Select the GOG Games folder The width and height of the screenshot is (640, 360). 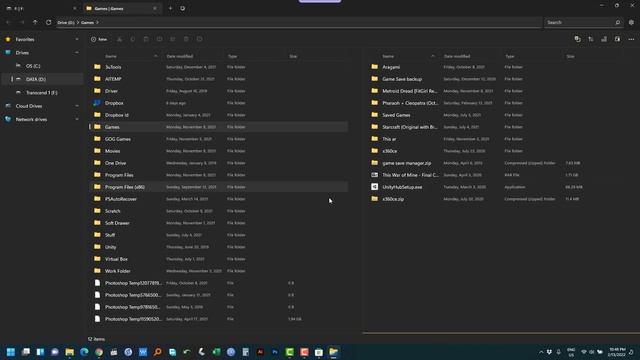[218, 139]
